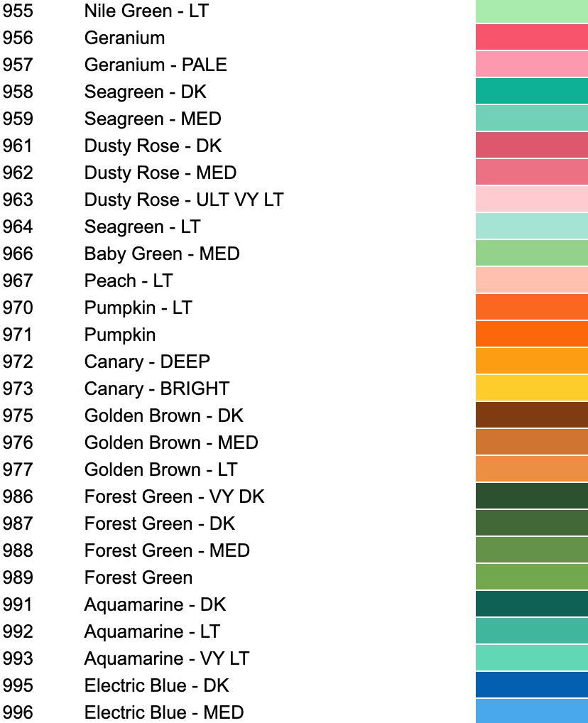The width and height of the screenshot is (588, 723).
Task: Click the Aquamarine - VY LT swatch
Action: (x=531, y=658)
